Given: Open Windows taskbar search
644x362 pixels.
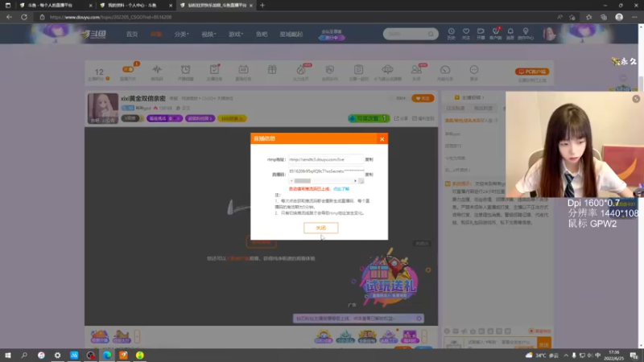Looking at the screenshot, I should (24, 355).
